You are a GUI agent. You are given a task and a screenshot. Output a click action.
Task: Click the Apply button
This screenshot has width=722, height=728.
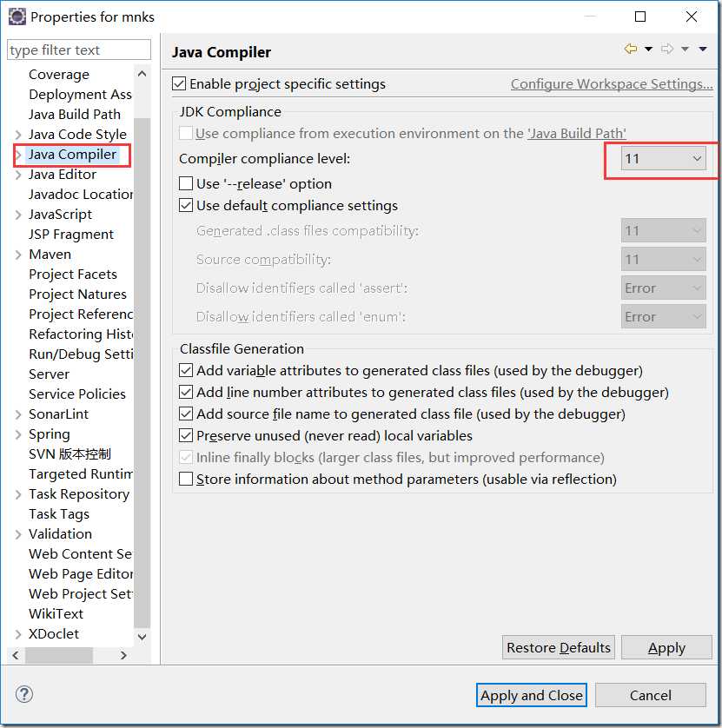[666, 647]
